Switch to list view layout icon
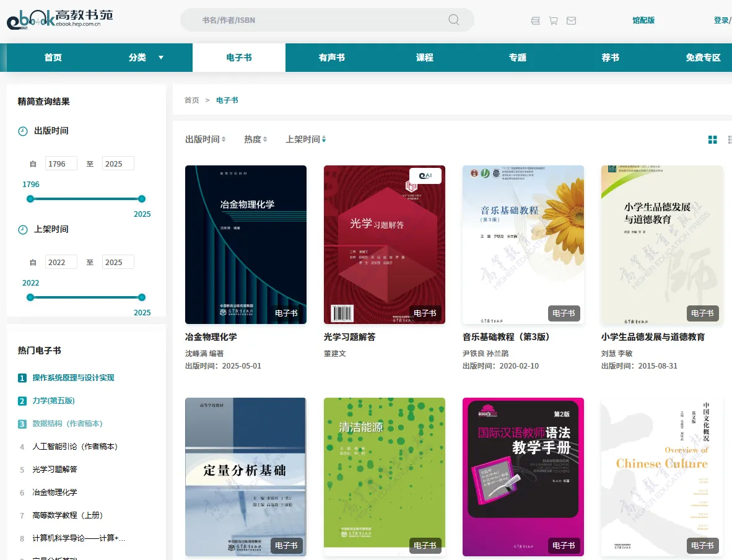The width and height of the screenshot is (732, 560). [730, 139]
